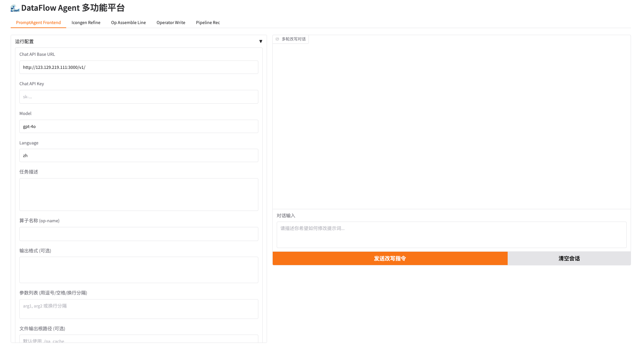Focus the Chat API Key input
The width and height of the screenshot is (640, 364).
coord(139,97)
